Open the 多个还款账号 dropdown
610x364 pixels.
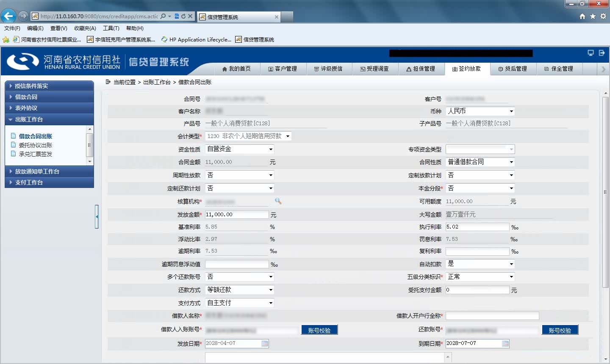point(240,277)
